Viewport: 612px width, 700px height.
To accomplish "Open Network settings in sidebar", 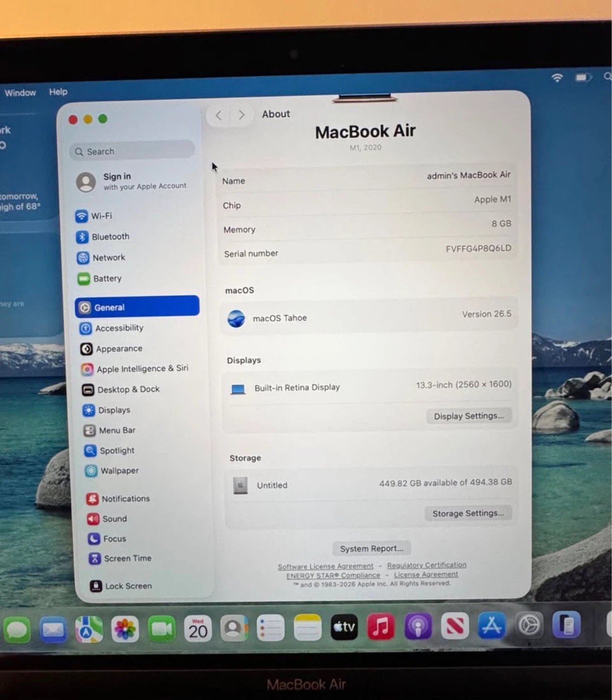I will (101, 258).
